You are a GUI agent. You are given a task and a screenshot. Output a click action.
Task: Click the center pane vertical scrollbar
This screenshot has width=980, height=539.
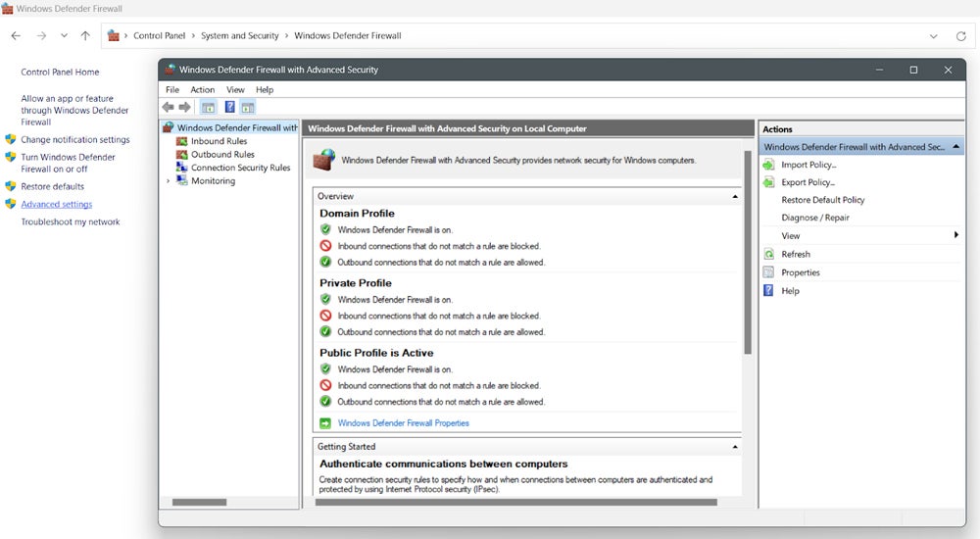click(747, 294)
